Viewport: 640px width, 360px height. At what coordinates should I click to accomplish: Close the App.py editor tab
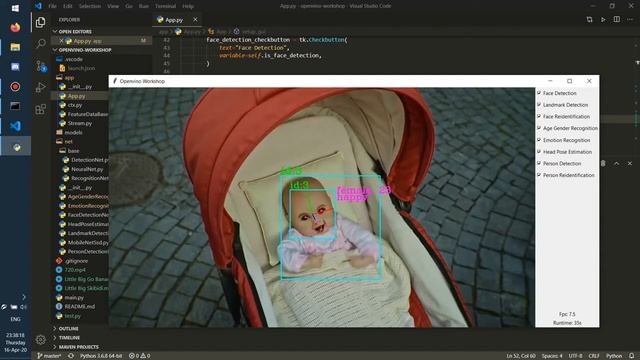[196, 20]
